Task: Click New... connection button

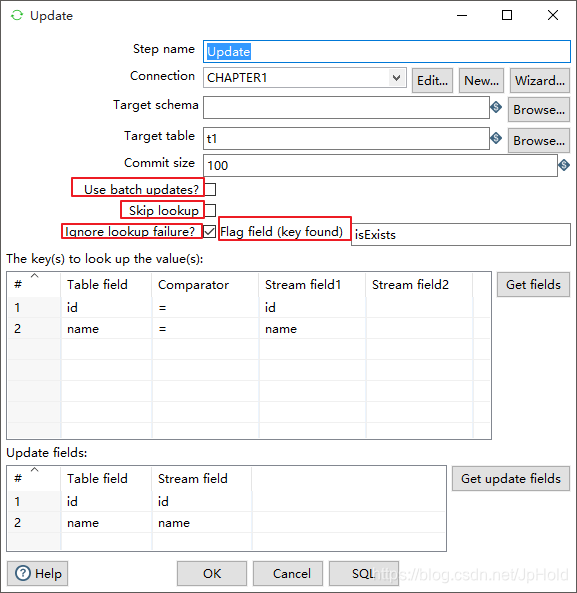Action: (x=481, y=80)
